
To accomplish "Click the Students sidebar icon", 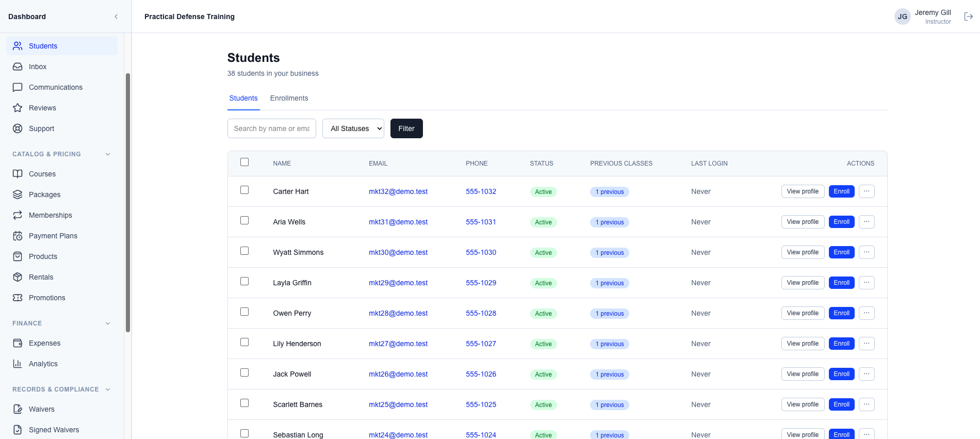I will (18, 46).
